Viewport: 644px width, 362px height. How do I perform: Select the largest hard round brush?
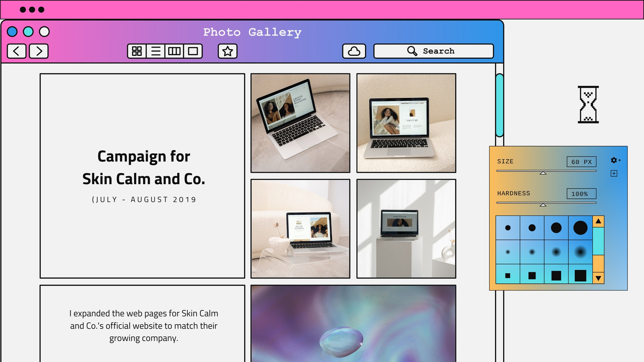580,228
